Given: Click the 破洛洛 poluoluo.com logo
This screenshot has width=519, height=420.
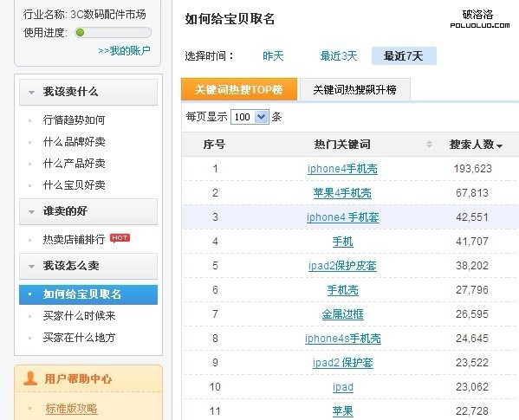Looking at the screenshot, I should click(479, 19).
